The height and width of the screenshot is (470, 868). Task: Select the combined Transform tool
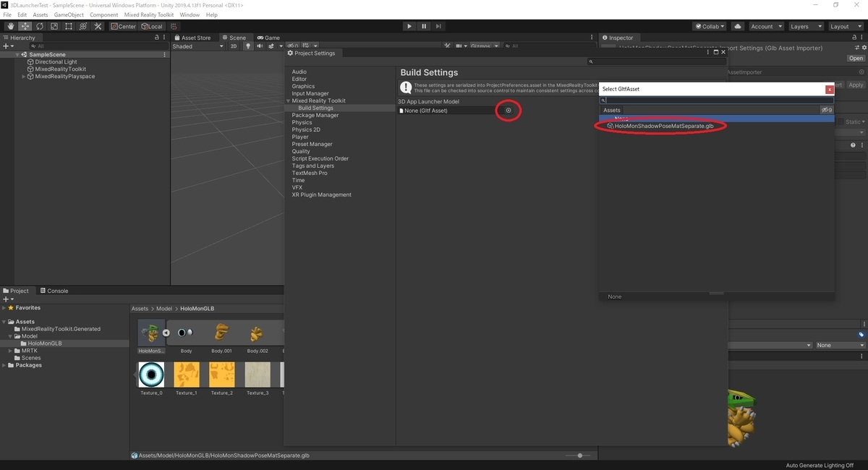coord(82,26)
